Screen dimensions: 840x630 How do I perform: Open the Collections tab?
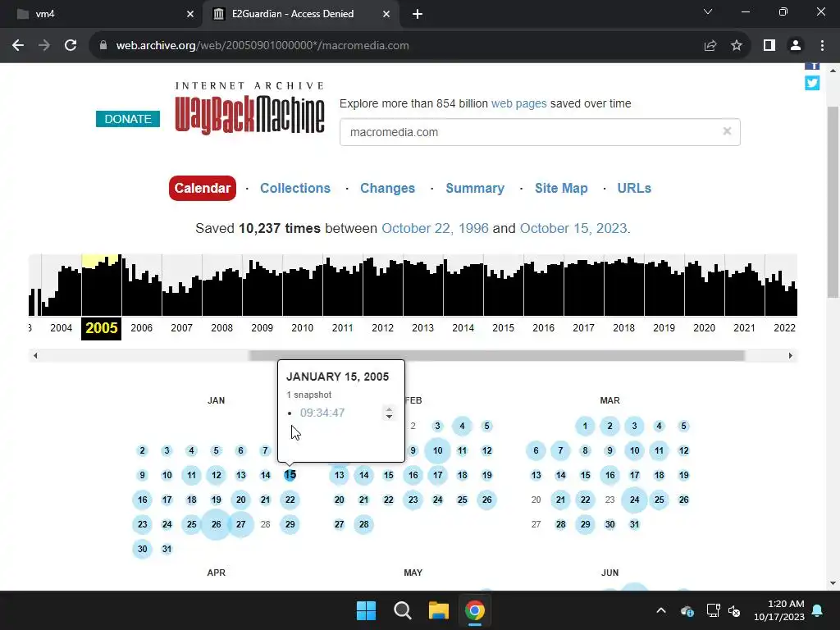295,188
